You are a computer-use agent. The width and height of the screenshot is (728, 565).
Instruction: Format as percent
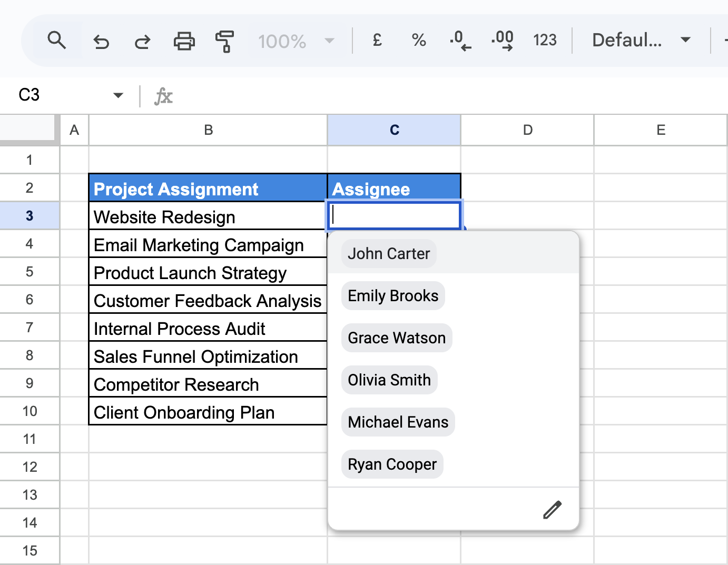[419, 40]
